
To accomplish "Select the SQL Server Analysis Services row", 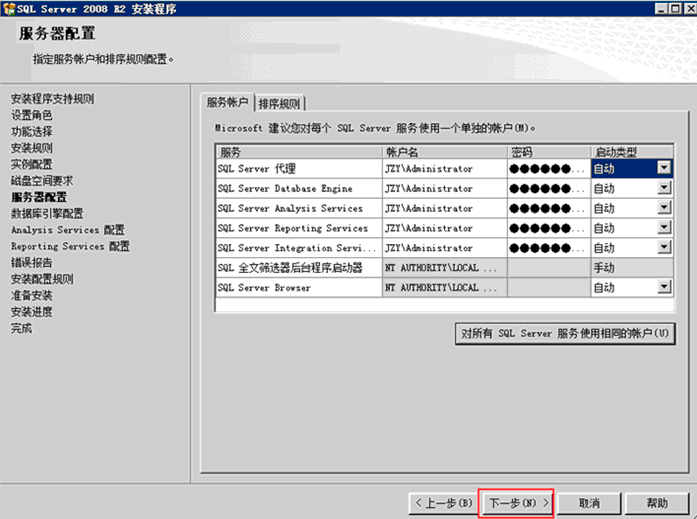I will pos(445,208).
